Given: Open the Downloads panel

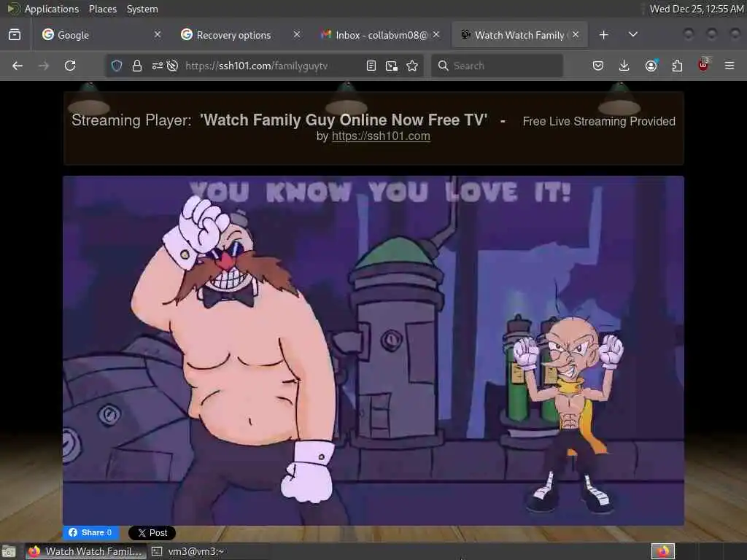Looking at the screenshot, I should pyautogui.click(x=624, y=66).
